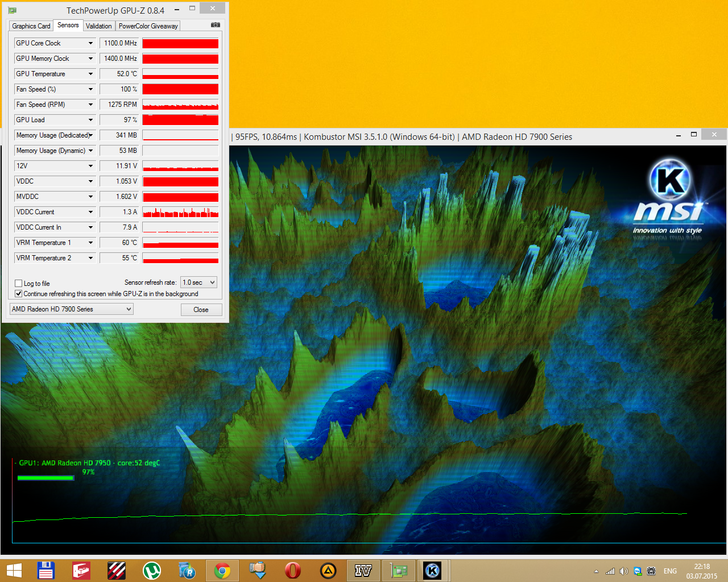Open the GPU-Z title bar application icon
Screen dimensions: 728x582
tap(13, 10)
